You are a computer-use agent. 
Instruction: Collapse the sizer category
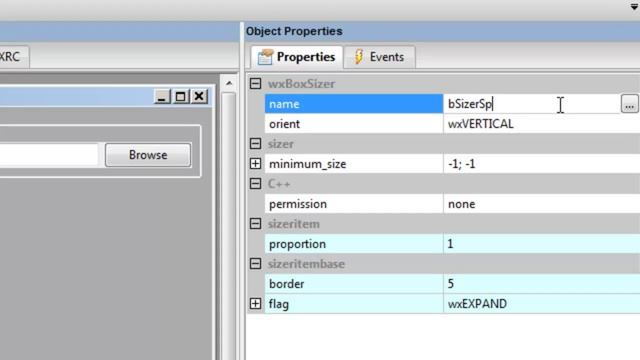click(256, 144)
